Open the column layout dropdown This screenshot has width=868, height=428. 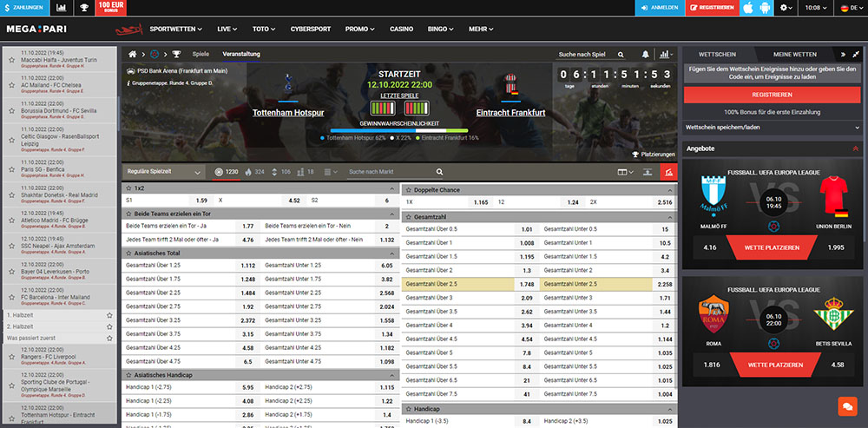pos(626,172)
